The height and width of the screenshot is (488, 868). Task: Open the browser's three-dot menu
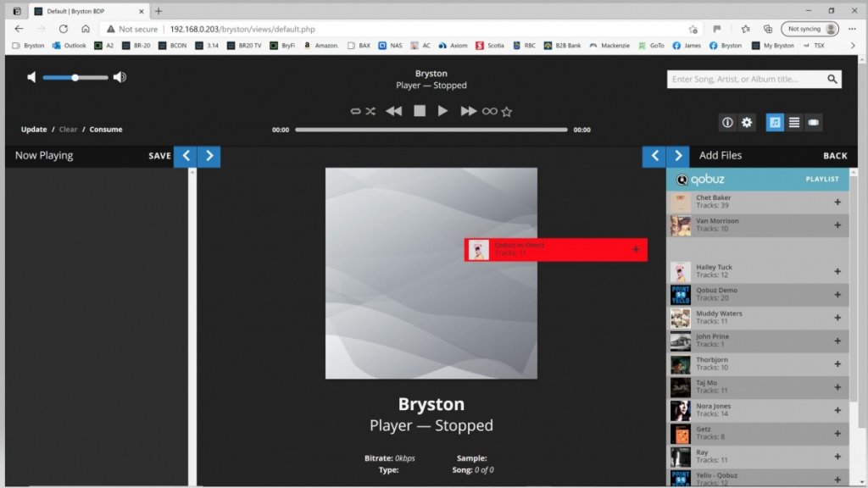pos(852,29)
